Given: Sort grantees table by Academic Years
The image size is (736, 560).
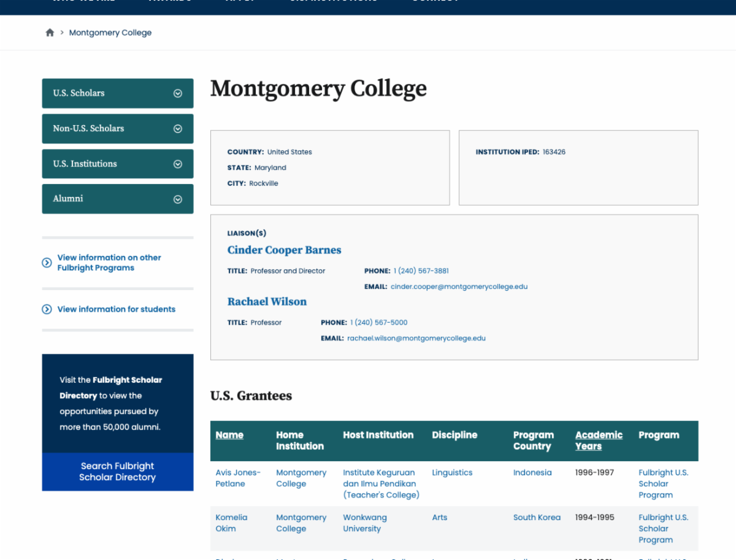Looking at the screenshot, I should (599, 440).
